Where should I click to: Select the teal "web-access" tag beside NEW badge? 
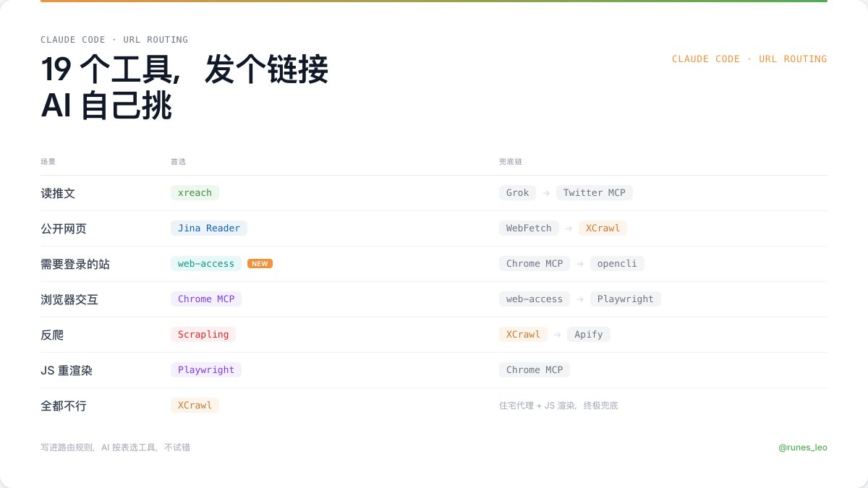[206, 263]
